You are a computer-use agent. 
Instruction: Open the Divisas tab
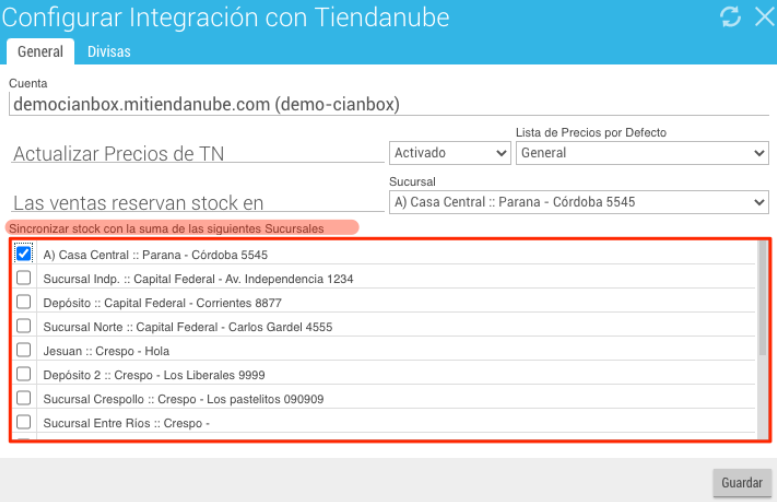point(109,52)
